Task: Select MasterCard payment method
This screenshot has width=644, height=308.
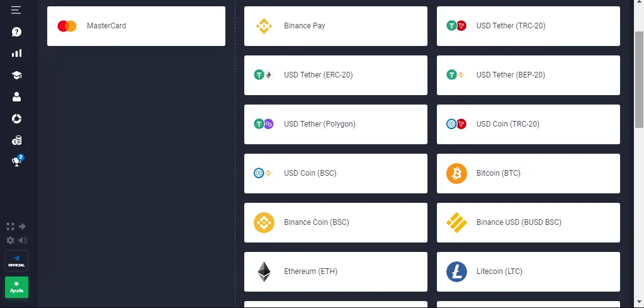Action: tap(137, 26)
